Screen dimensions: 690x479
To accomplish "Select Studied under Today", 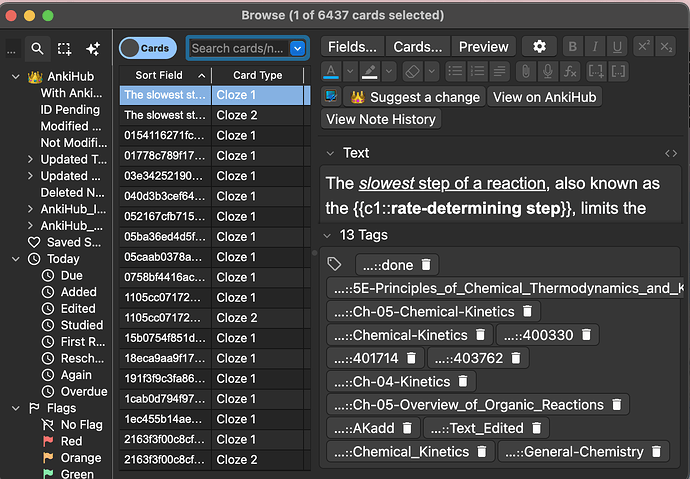I will [x=82, y=325].
